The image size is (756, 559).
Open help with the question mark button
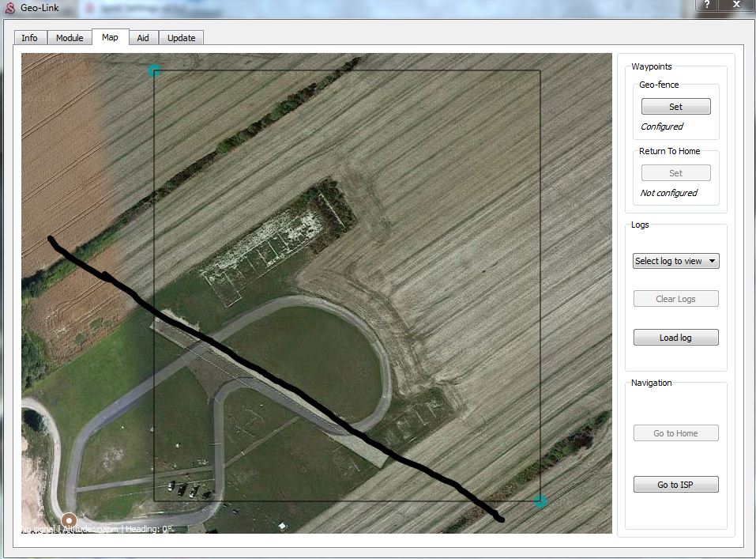click(706, 5)
